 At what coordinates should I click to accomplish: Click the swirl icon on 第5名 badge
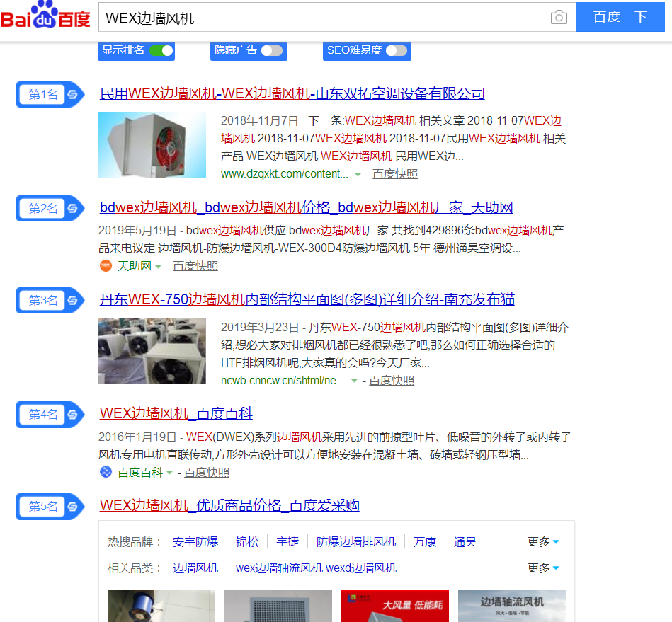click(72, 507)
